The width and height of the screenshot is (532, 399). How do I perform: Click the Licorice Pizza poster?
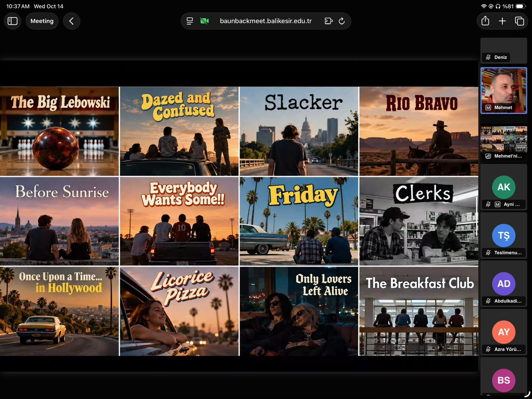(x=179, y=311)
